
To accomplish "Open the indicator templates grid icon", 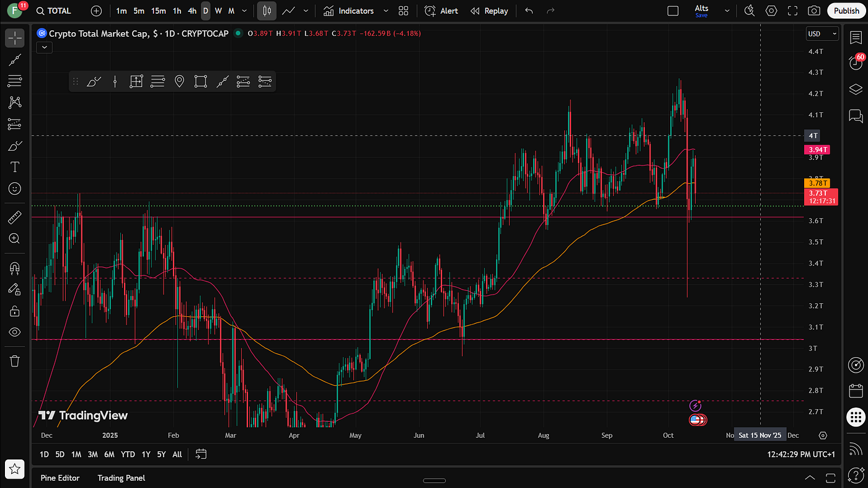I will coord(404,11).
